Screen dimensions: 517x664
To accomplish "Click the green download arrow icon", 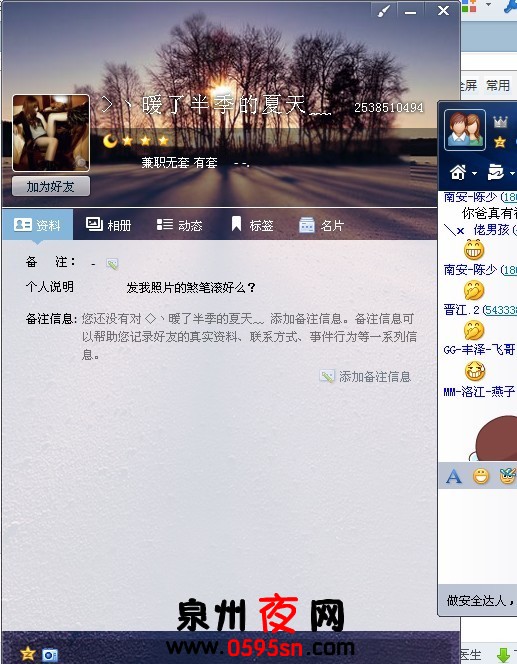I will coord(503,655).
